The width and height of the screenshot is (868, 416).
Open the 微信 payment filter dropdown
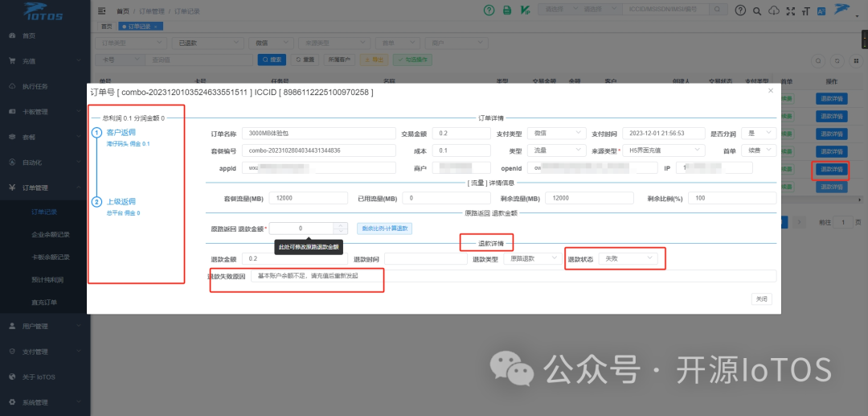271,43
